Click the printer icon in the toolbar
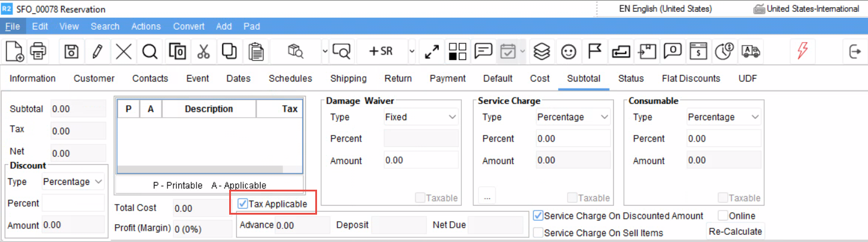The width and height of the screenshot is (868, 242). (x=39, y=51)
